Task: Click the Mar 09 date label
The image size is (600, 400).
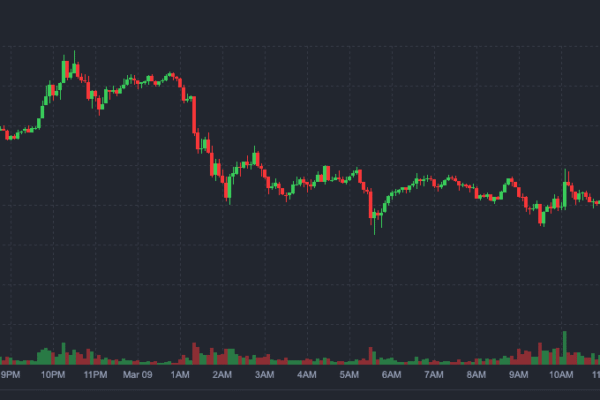Action: (137, 374)
